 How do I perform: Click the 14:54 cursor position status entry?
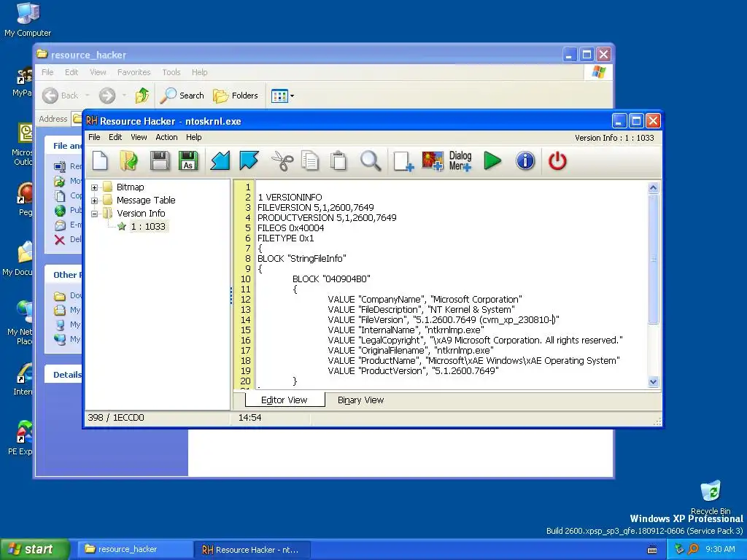coord(250,418)
